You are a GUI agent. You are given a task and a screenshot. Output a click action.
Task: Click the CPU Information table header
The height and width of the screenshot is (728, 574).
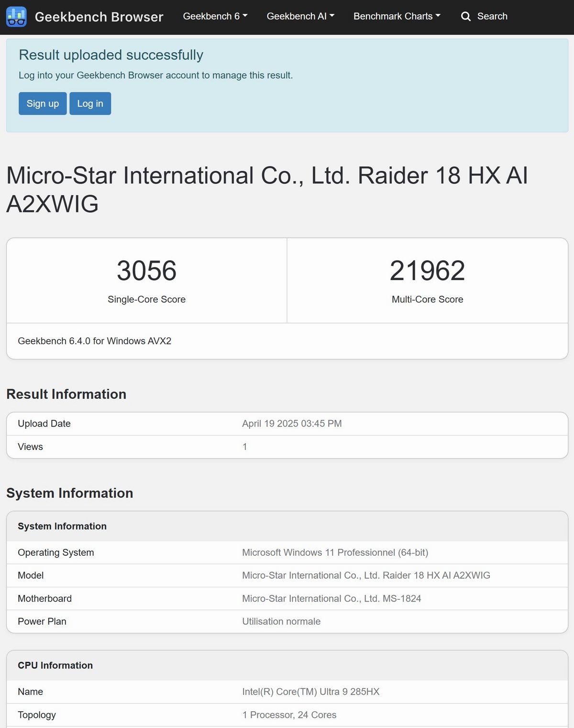pyautogui.click(x=55, y=665)
